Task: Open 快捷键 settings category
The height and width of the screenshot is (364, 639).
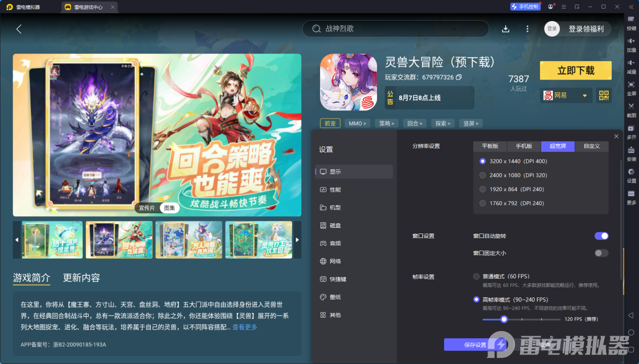Action: click(354, 279)
